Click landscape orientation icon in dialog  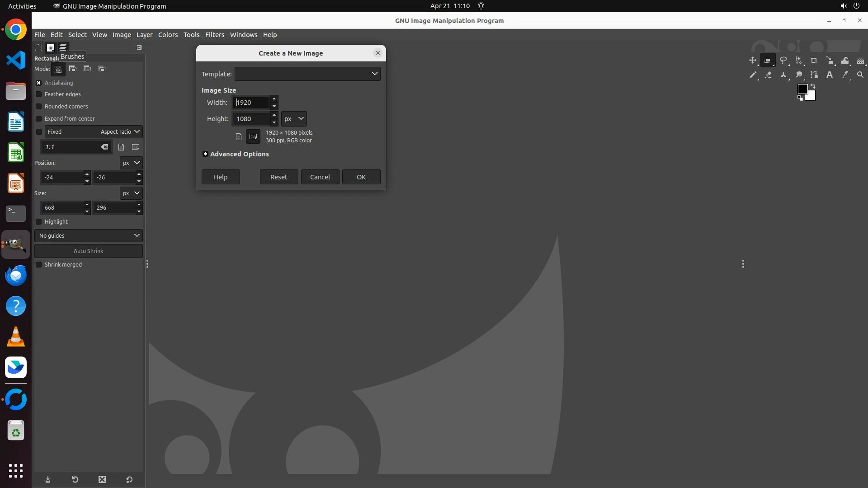[x=253, y=136]
